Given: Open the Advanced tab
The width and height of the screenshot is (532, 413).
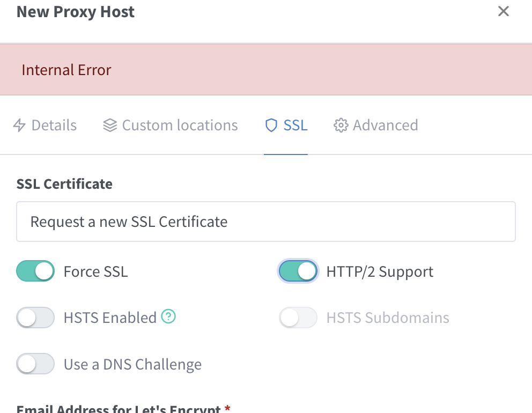Looking at the screenshot, I should coord(385,126).
